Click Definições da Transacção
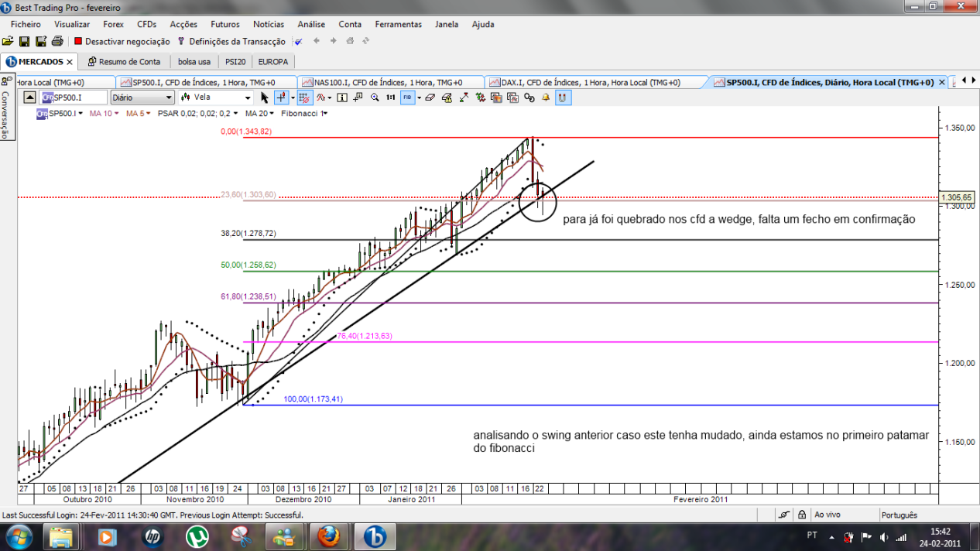 click(x=231, y=41)
